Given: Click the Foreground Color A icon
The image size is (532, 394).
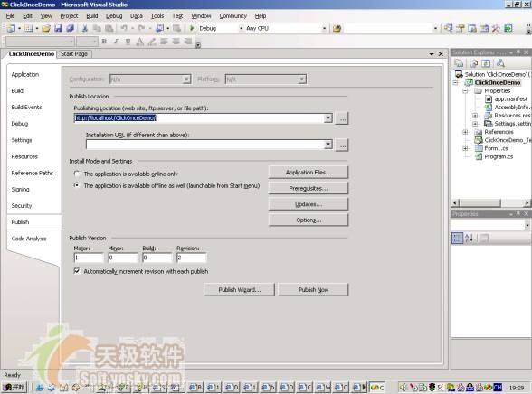Looking at the screenshot, I should [139, 42].
